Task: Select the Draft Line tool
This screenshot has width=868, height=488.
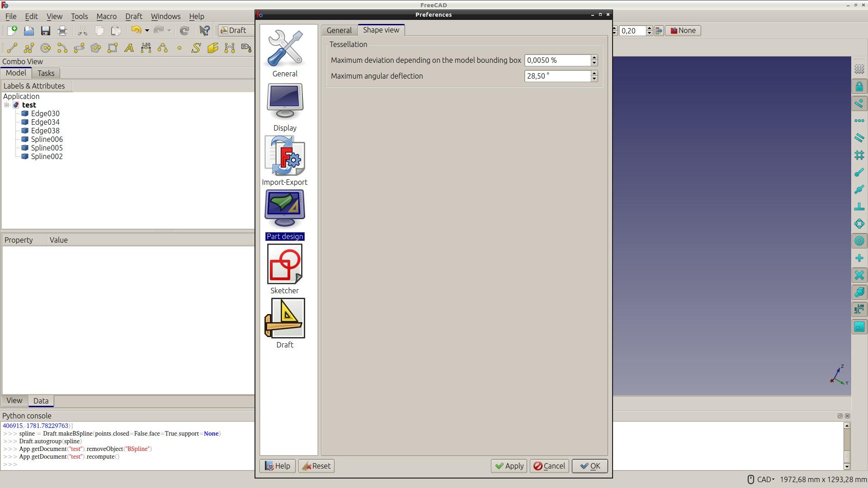Action: click(12, 48)
